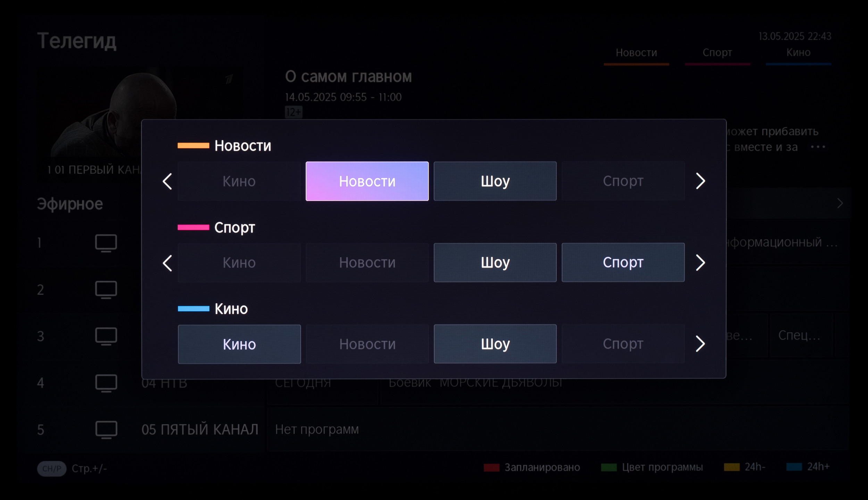The width and height of the screenshot is (868, 500).
Task: Enable Кино genre in Кино row
Action: click(x=239, y=344)
